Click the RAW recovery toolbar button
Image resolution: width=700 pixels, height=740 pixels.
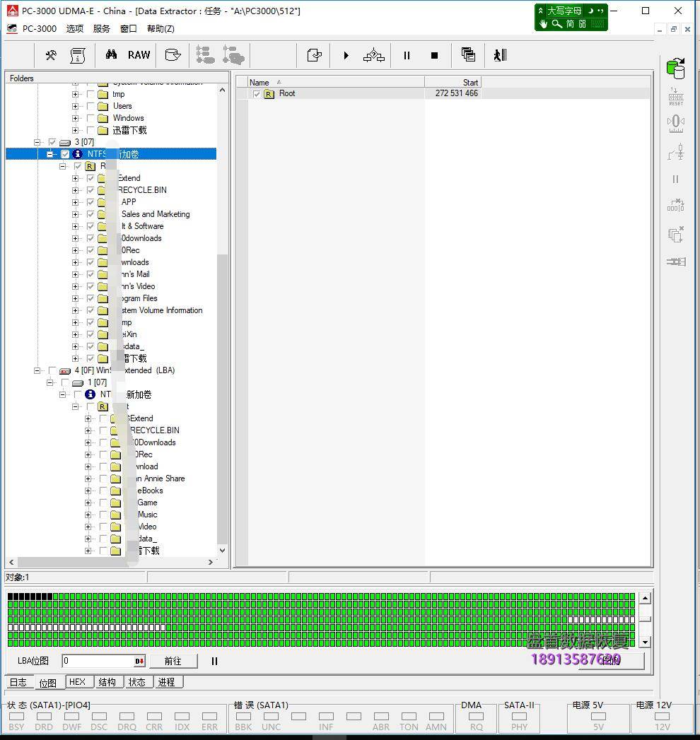(139, 55)
